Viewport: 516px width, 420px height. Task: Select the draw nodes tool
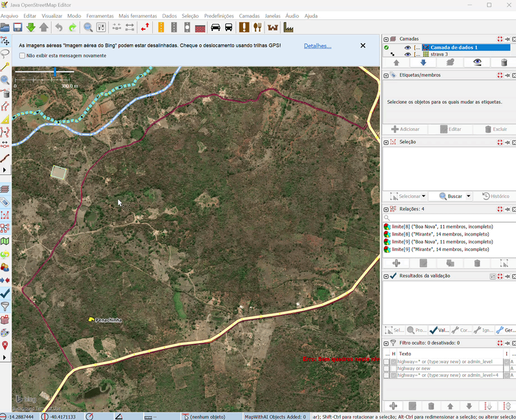[5, 67]
